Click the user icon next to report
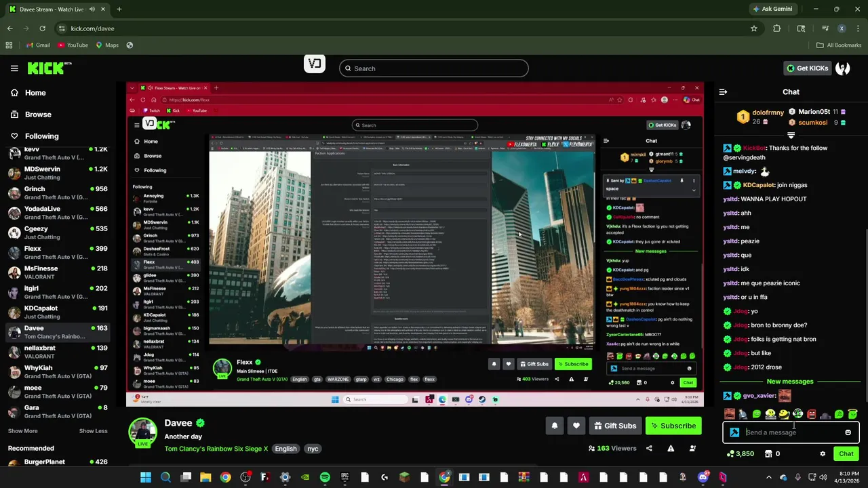 (x=692, y=448)
